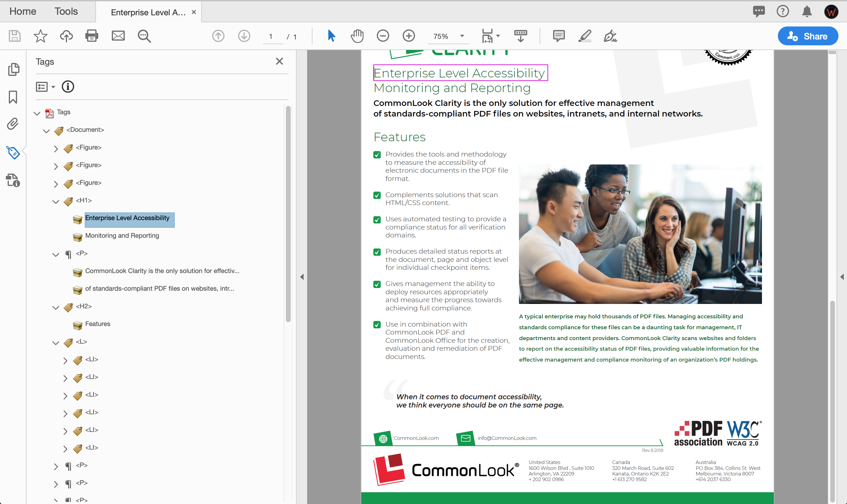Open notifications bell icon
The image size is (847, 504).
[x=807, y=11]
